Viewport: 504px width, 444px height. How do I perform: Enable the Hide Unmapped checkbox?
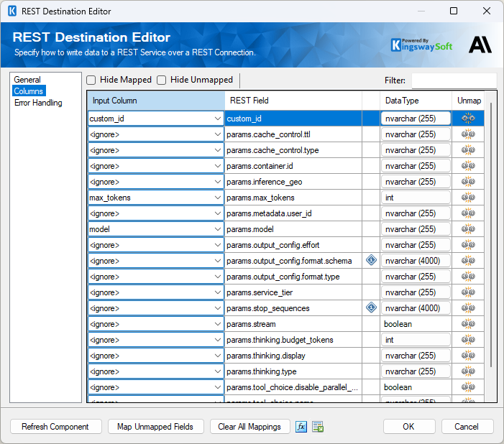161,80
